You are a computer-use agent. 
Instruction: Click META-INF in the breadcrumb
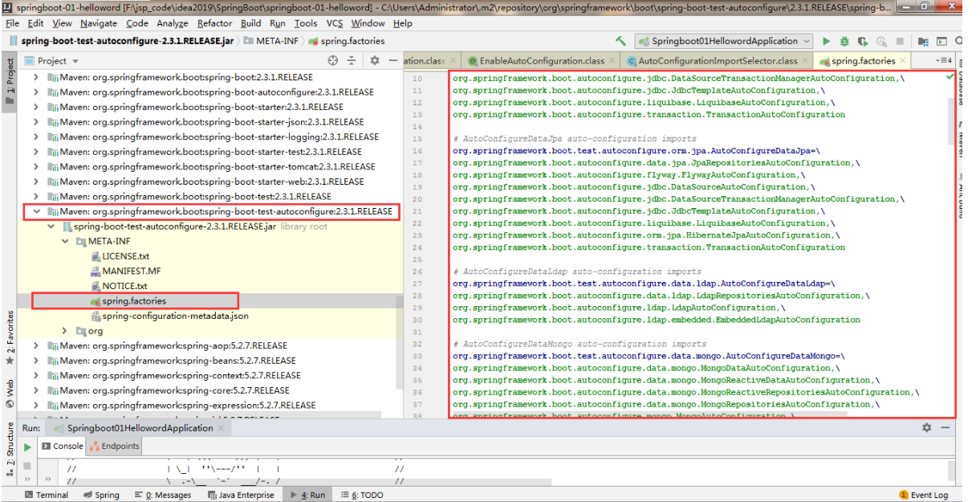270,41
